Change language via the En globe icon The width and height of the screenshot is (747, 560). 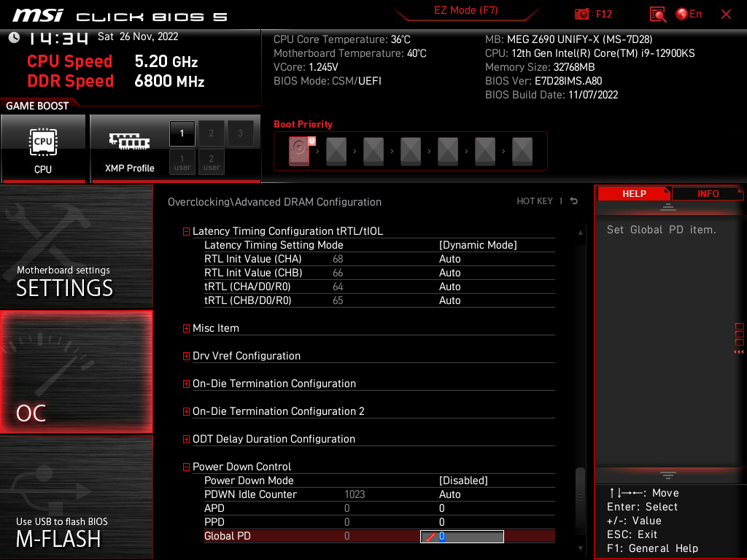(689, 15)
